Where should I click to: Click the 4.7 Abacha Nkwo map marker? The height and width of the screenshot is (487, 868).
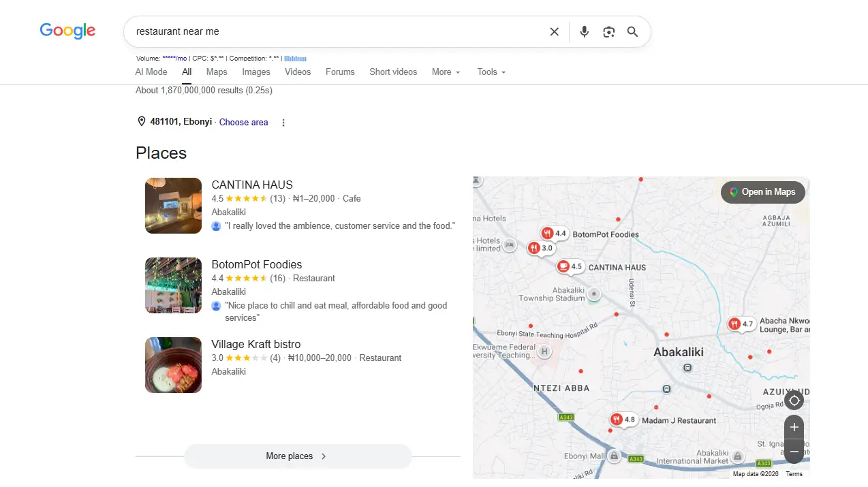pos(741,324)
